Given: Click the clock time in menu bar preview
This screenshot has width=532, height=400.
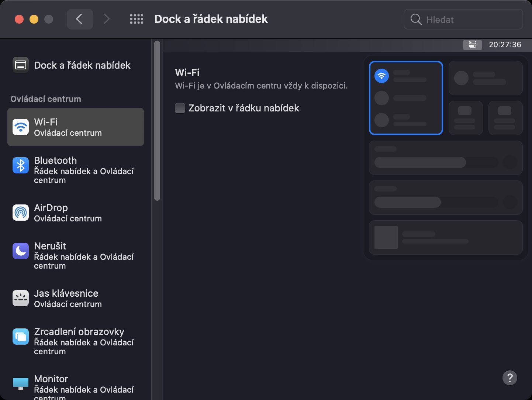Looking at the screenshot, I should [505, 45].
